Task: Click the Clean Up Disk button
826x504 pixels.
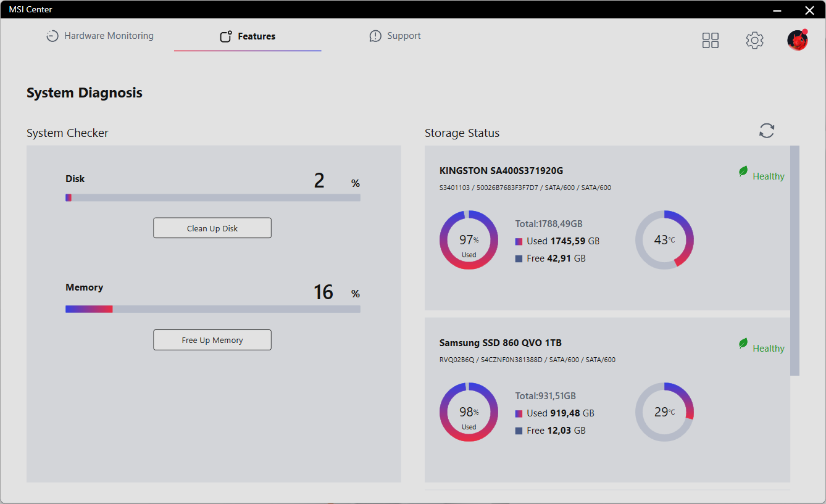Action: coord(212,228)
